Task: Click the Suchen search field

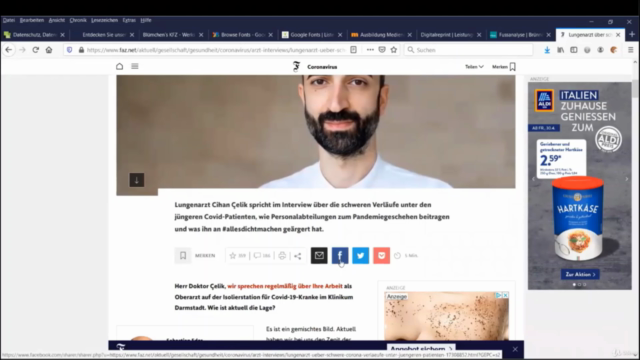Action: click(x=469, y=50)
